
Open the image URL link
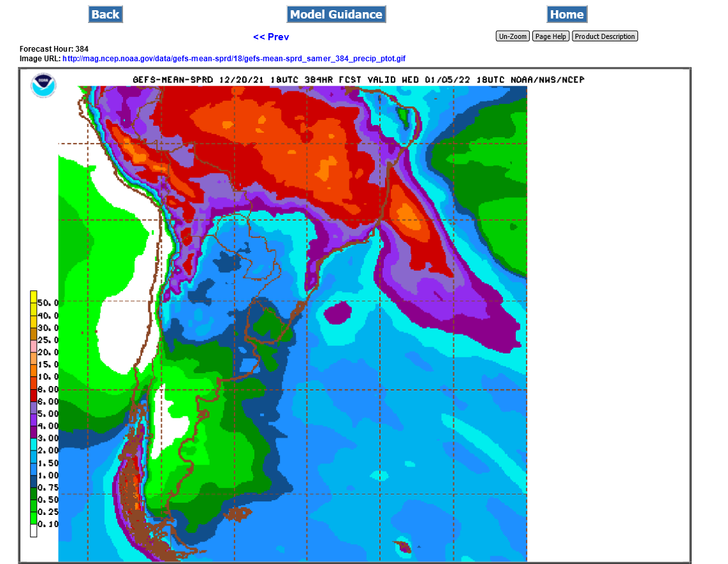pyautogui.click(x=234, y=59)
